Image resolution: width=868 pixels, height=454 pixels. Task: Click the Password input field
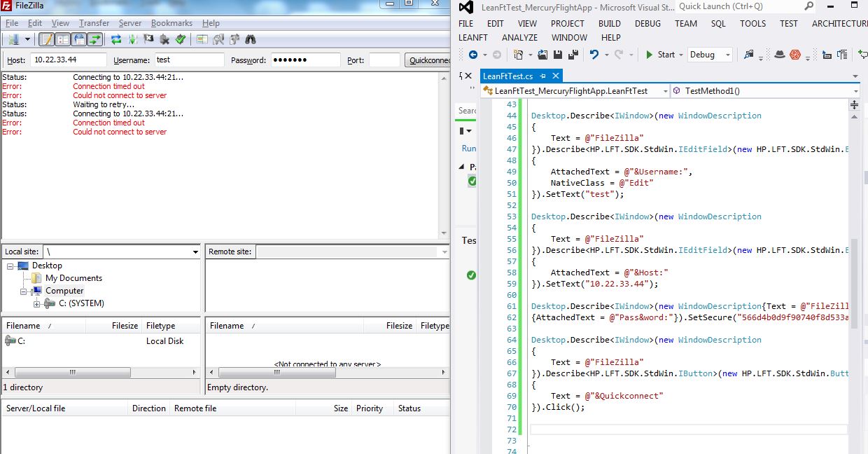(306, 60)
